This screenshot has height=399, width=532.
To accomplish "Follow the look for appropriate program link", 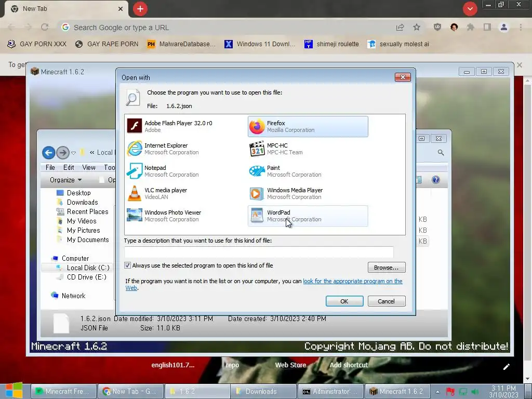I will tap(353, 281).
